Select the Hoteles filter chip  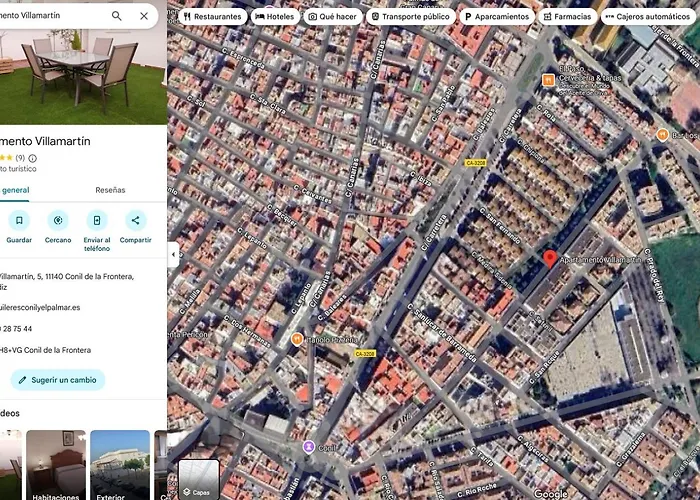point(275,17)
